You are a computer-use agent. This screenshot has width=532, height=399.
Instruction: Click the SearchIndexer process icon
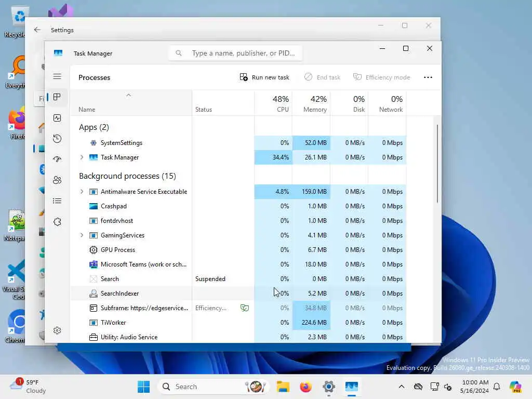pyautogui.click(x=94, y=294)
